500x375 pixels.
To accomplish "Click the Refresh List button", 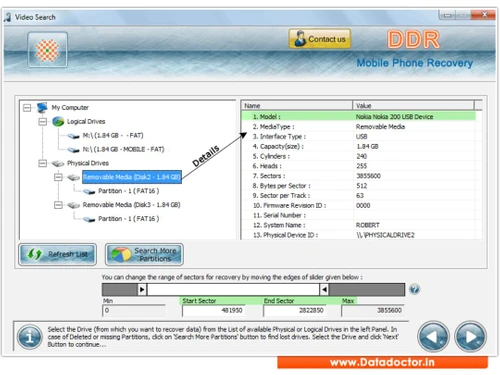I will 58,254.
